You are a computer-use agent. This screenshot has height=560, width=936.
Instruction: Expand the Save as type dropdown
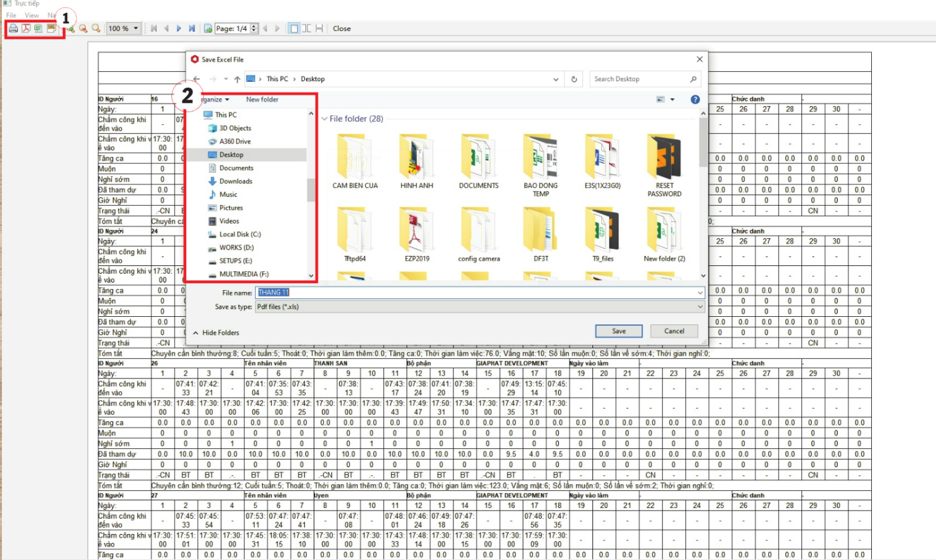click(x=700, y=307)
